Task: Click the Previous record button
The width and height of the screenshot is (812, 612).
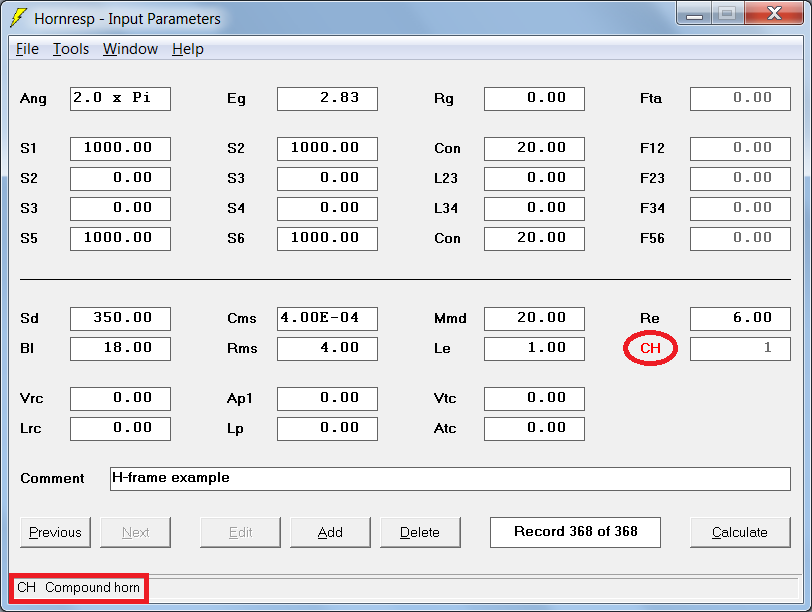Action: click(x=55, y=532)
